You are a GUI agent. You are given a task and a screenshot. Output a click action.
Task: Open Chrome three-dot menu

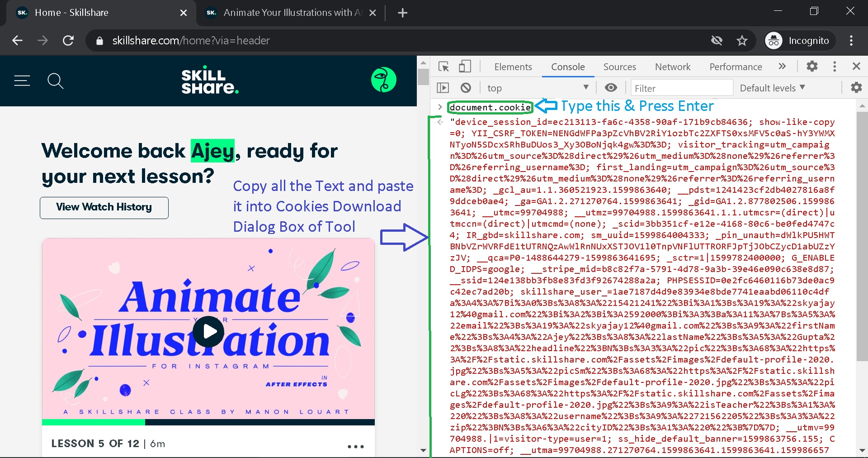851,41
